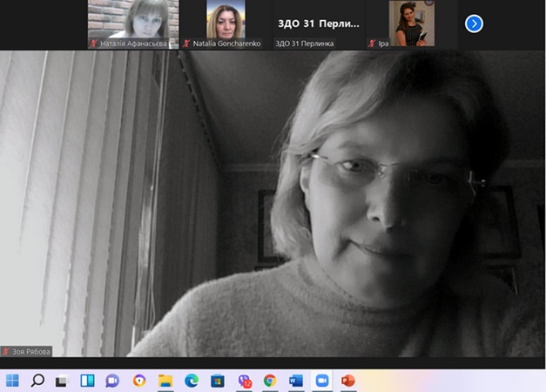Open Microsoft Word in the taskbar
The width and height of the screenshot is (546, 392).
pyautogui.click(x=295, y=381)
